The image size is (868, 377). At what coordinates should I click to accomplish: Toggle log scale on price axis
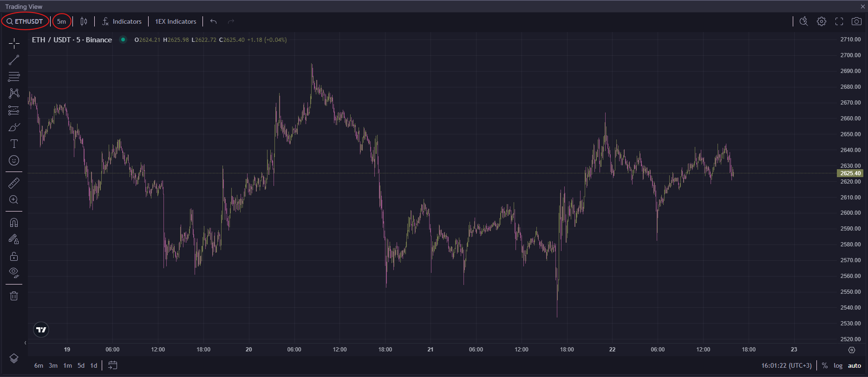(x=838, y=365)
